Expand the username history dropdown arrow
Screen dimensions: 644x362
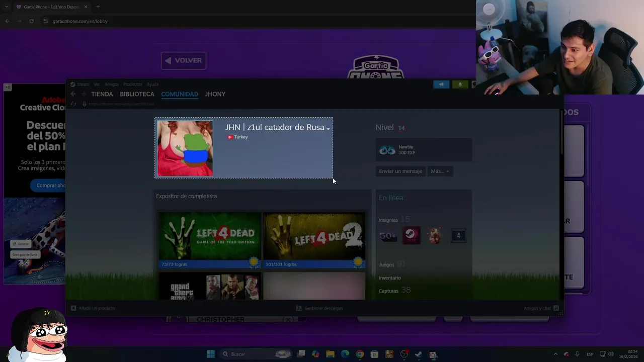point(328,129)
